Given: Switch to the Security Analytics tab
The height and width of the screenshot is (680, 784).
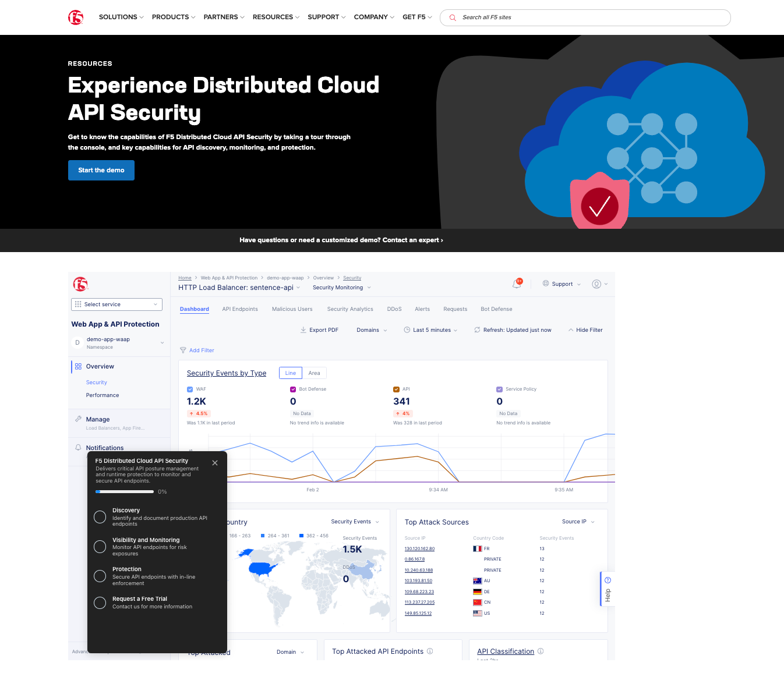Looking at the screenshot, I should coord(350,309).
